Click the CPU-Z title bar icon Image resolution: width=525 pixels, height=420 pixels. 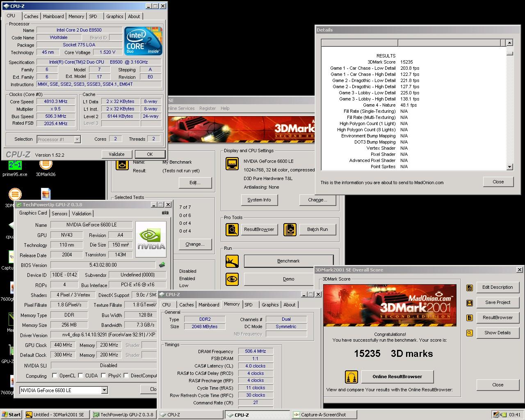point(6,6)
